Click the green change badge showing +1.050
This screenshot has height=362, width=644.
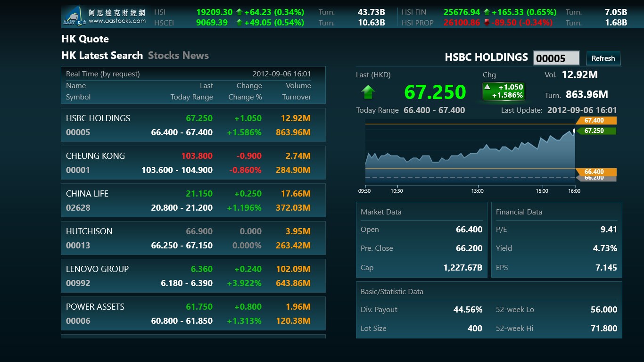coord(504,91)
